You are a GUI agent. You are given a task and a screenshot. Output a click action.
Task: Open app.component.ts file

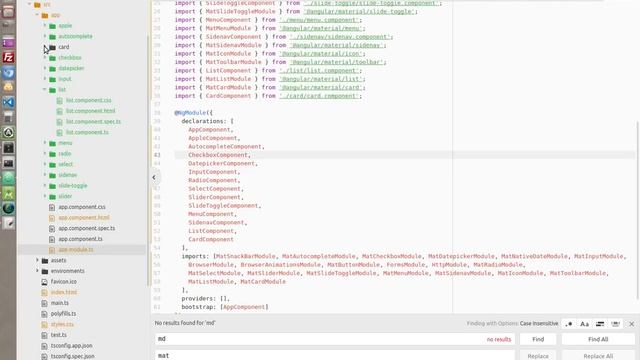(x=80, y=239)
